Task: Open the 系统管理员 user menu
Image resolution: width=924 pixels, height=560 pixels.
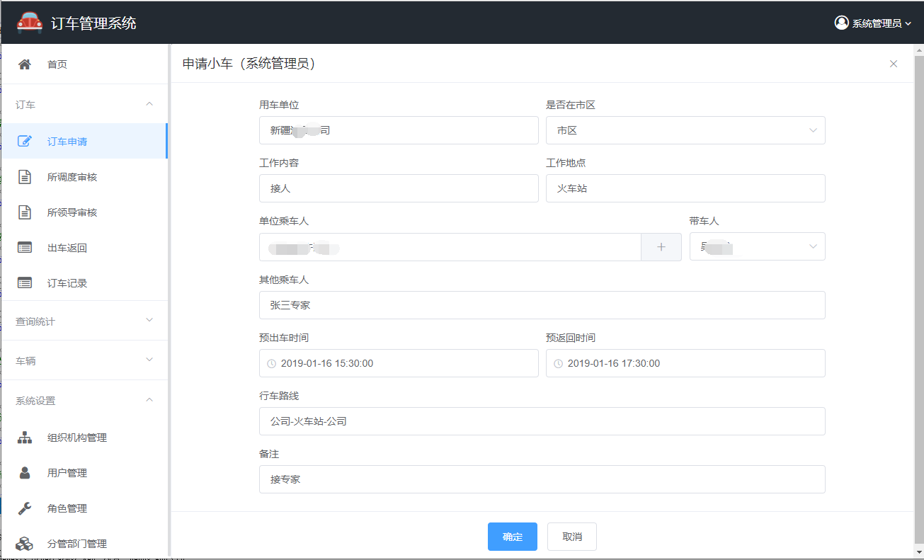Action: click(x=872, y=23)
